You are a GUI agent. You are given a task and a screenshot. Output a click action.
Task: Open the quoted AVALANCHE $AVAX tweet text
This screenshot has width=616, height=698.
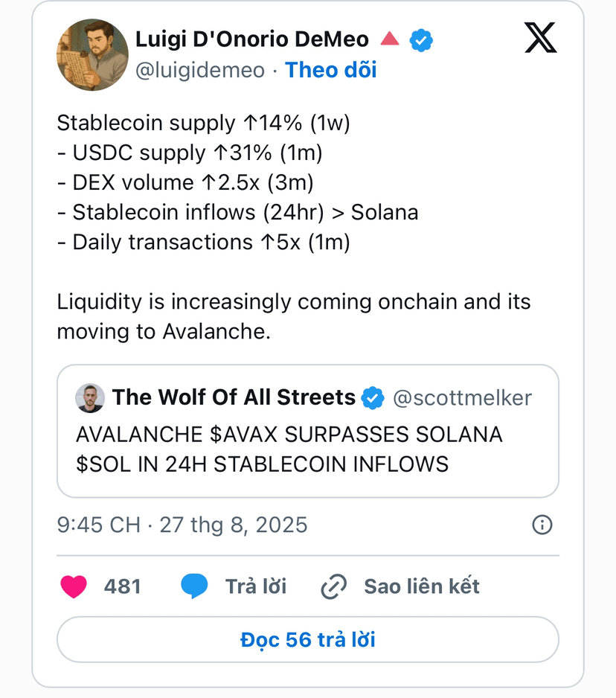[289, 449]
